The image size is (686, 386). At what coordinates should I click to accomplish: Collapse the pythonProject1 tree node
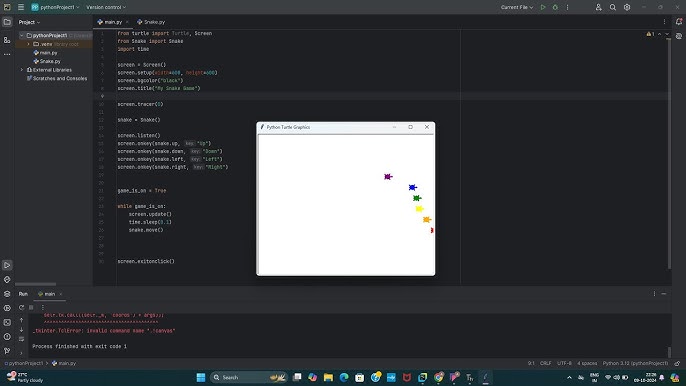coord(21,35)
